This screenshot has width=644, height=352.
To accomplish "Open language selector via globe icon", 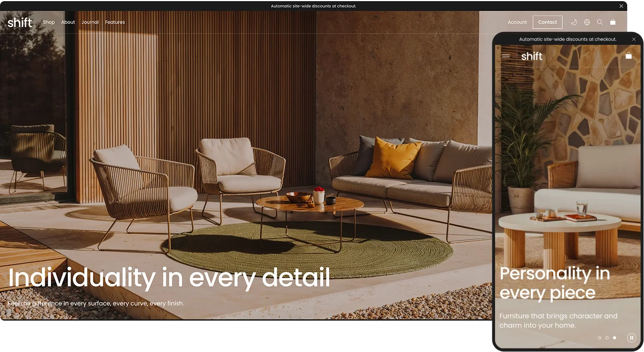I will tap(587, 22).
